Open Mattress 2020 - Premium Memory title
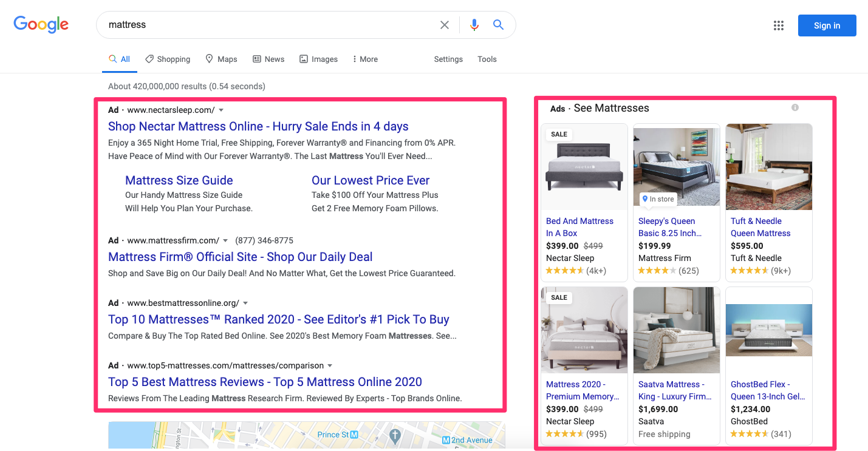The width and height of the screenshot is (868, 451). [583, 390]
